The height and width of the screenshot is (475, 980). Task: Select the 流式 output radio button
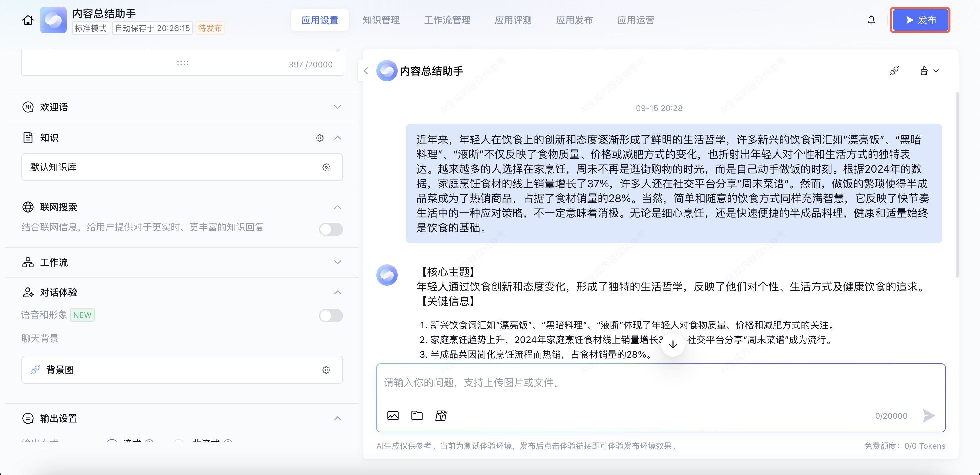(x=112, y=442)
